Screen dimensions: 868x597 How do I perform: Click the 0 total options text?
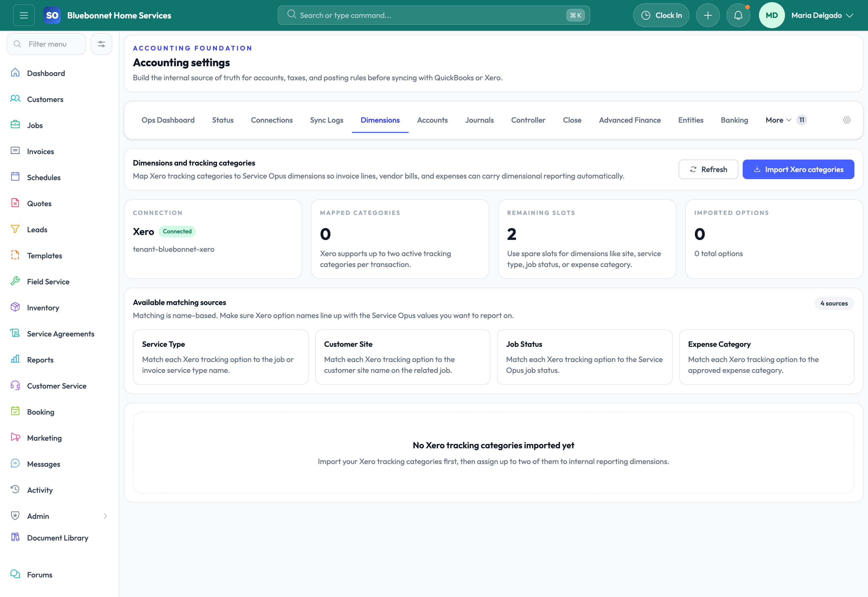pyautogui.click(x=718, y=254)
